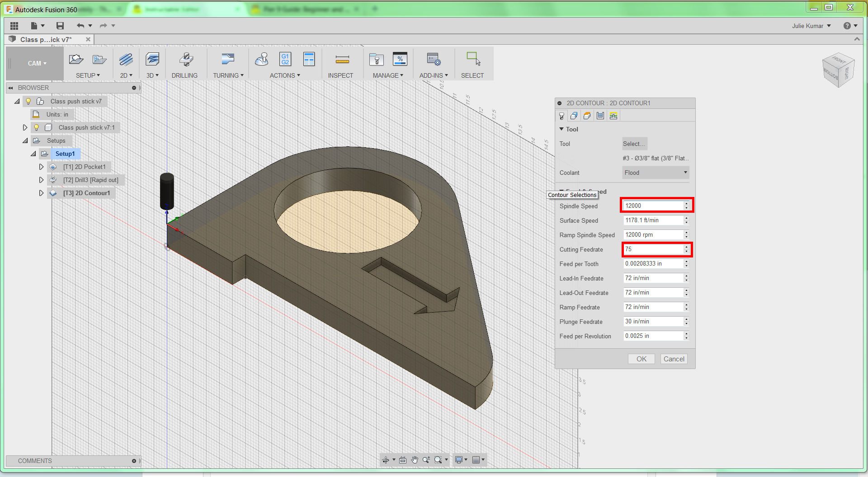Open the SETUP menu

(88, 75)
